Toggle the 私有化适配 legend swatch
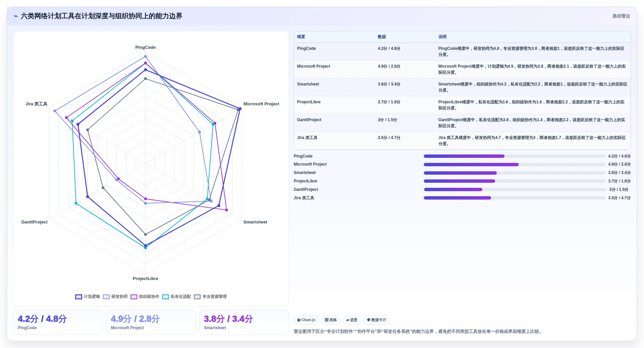This screenshot has width=644, height=348. 166,297
